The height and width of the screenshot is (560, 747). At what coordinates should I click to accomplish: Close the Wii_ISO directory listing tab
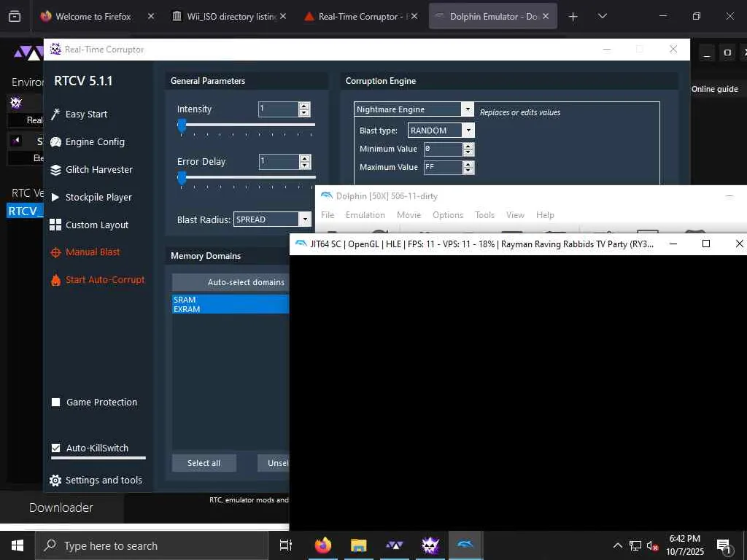[283, 16]
